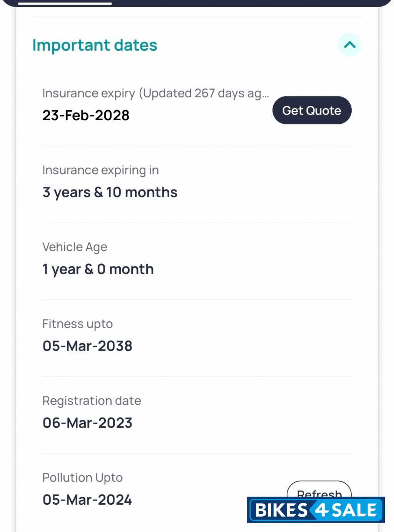The image size is (394, 532).
Task: Select the 23-Feb-2028 insurance expiry date
Action: [86, 115]
